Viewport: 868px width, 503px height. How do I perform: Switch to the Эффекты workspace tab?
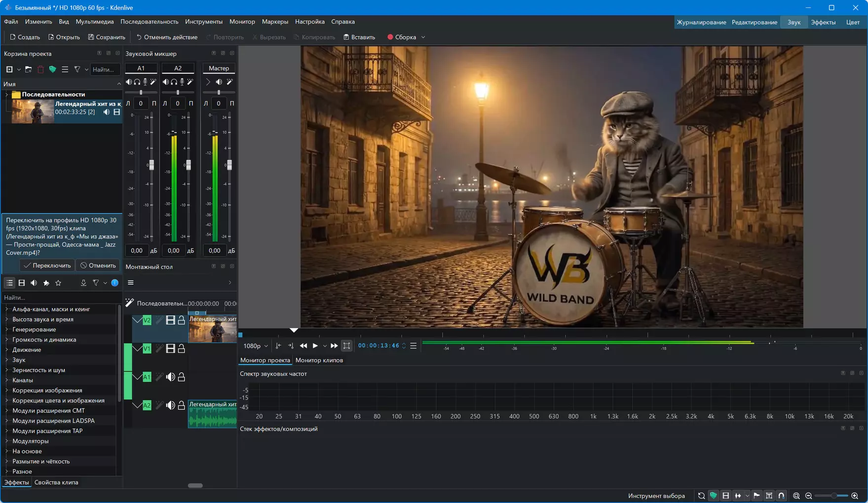click(x=823, y=22)
